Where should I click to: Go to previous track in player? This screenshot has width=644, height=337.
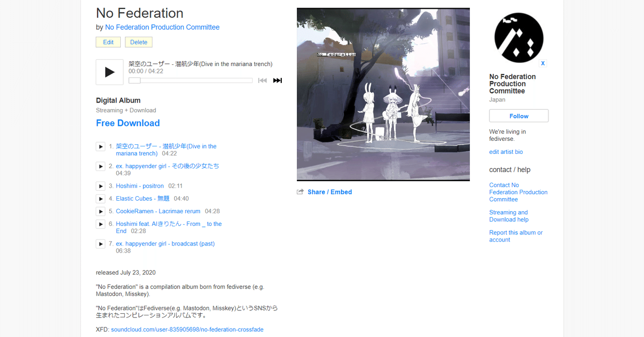click(262, 80)
